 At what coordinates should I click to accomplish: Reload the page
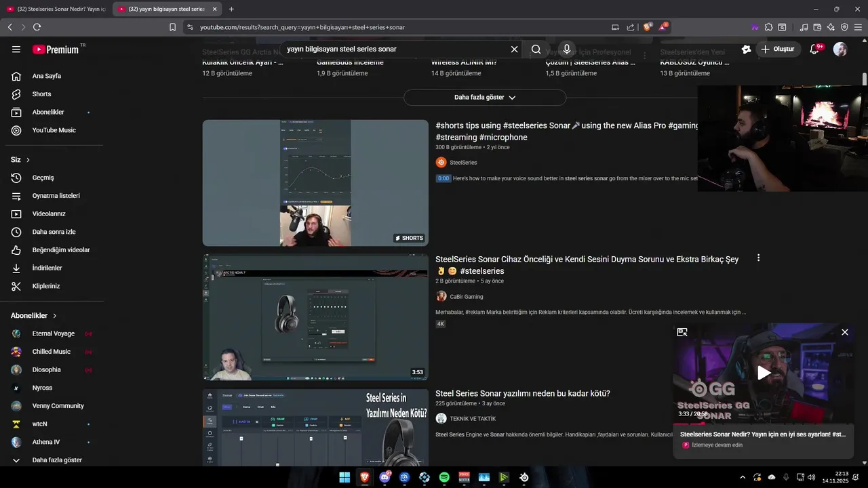click(x=37, y=27)
